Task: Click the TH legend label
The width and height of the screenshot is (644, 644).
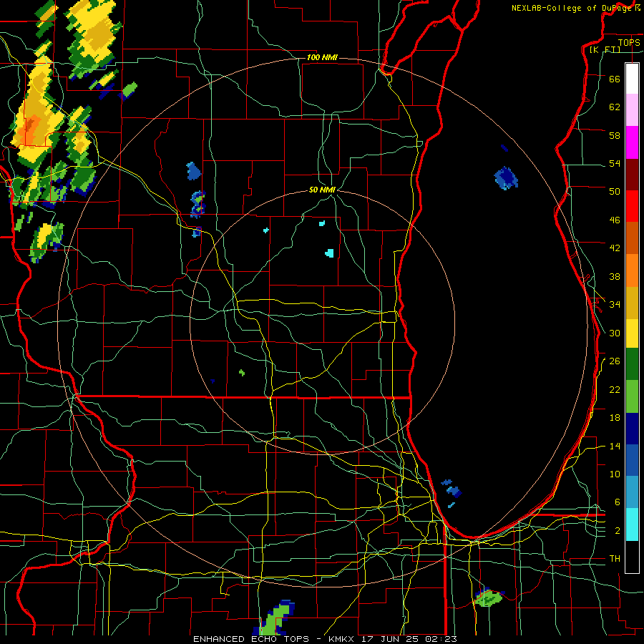Action: pyautogui.click(x=615, y=559)
